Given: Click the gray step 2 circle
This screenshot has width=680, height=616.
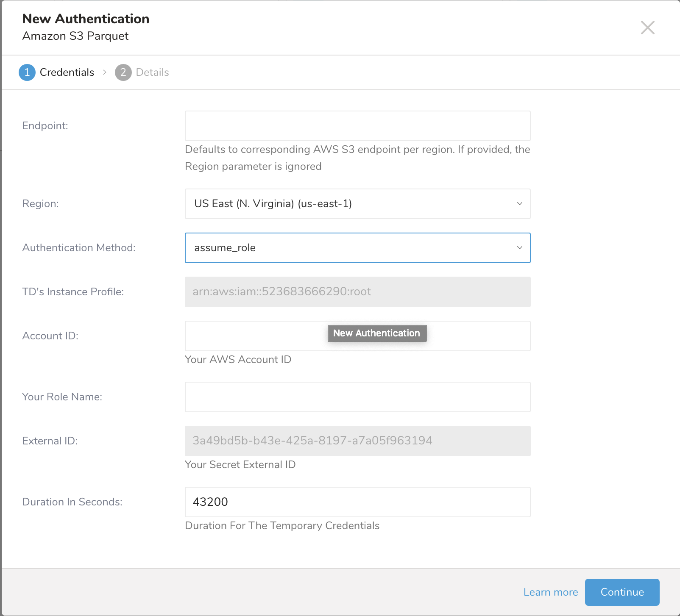Looking at the screenshot, I should point(123,72).
